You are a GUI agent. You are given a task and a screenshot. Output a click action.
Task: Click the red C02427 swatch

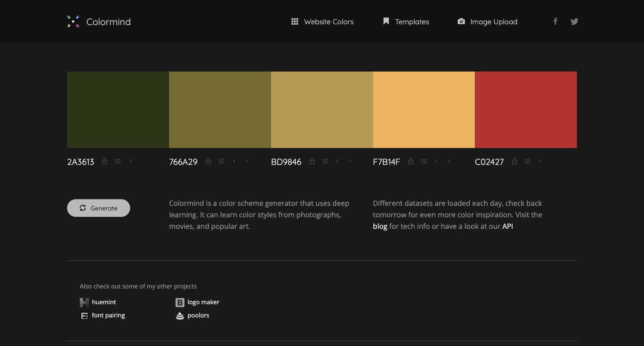coord(526,110)
